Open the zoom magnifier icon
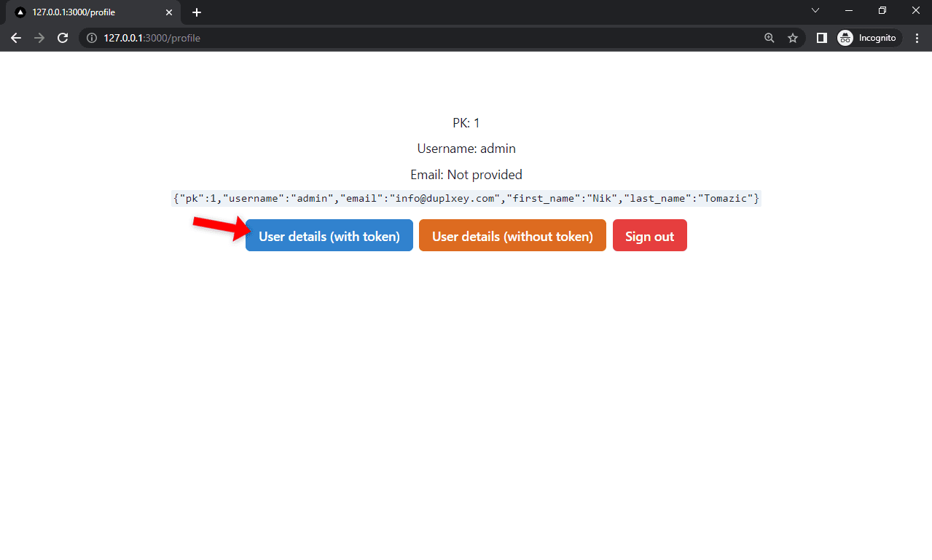932x560 pixels. click(x=770, y=38)
